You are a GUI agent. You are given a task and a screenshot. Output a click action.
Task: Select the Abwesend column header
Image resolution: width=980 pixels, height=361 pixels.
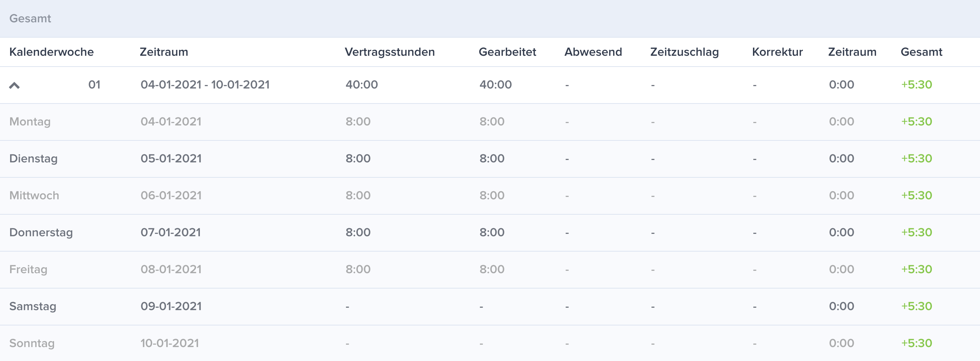[x=593, y=52]
